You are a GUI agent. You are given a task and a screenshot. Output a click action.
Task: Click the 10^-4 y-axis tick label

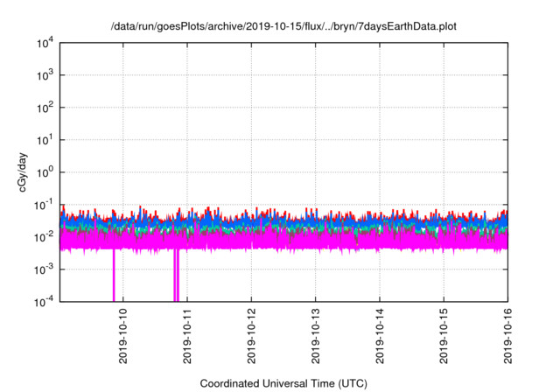[x=44, y=303]
